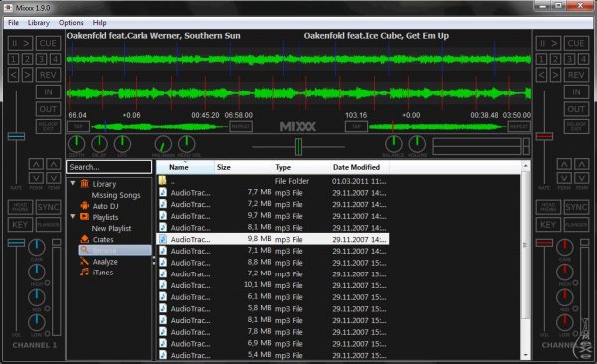This screenshot has width=597, height=364.
Task: Click the Channel 1 High EQ knob
Action: tap(37, 273)
